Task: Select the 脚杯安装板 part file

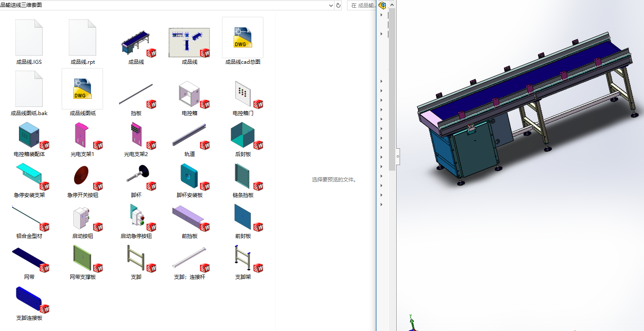Action: click(x=189, y=180)
